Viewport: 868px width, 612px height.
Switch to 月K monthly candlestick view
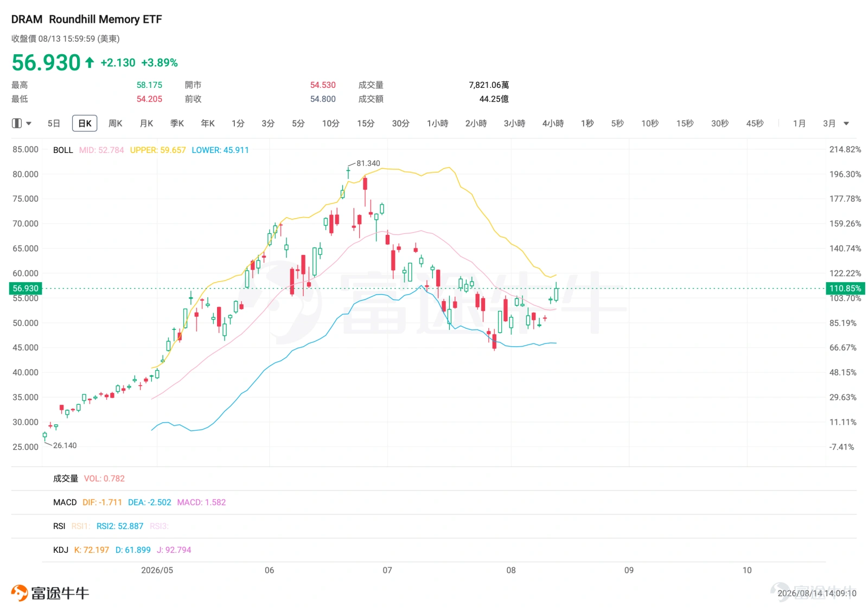tap(146, 124)
